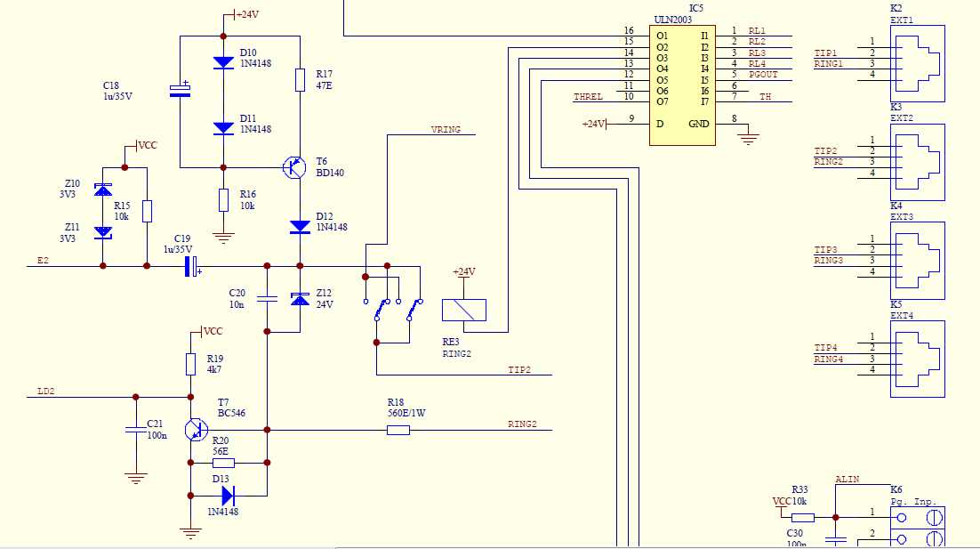This screenshot has width=980, height=549.
Task: Click the PGOUT net label
Action: pos(763,74)
